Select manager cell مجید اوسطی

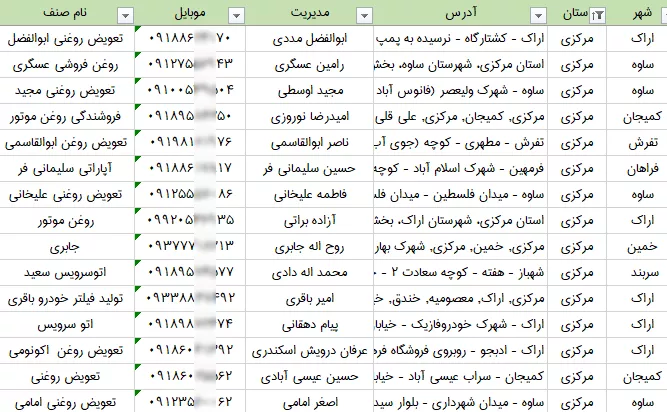point(309,91)
